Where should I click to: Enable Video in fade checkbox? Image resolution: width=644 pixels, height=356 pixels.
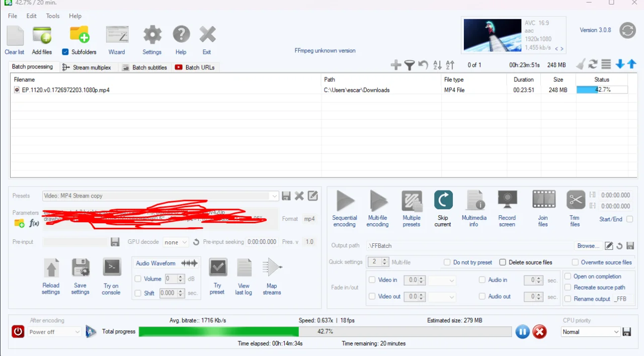pos(372,280)
